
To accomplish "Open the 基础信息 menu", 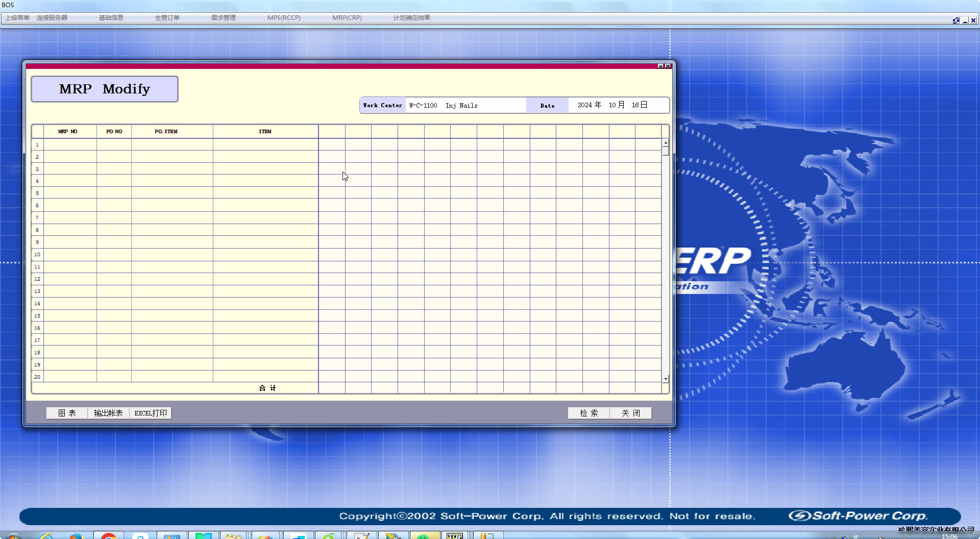I will 111,18.
